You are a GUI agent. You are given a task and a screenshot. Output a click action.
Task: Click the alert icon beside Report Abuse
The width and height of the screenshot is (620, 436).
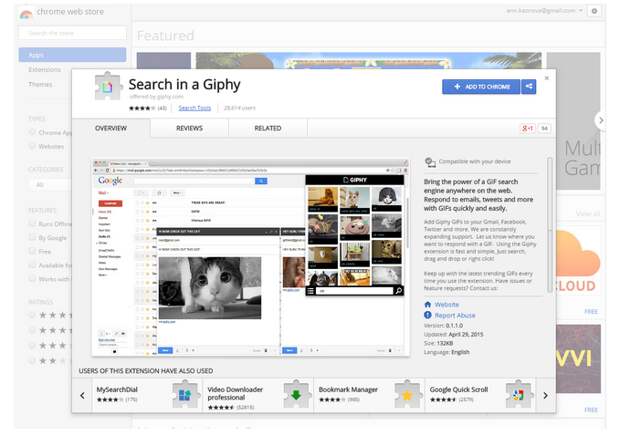coord(427,315)
